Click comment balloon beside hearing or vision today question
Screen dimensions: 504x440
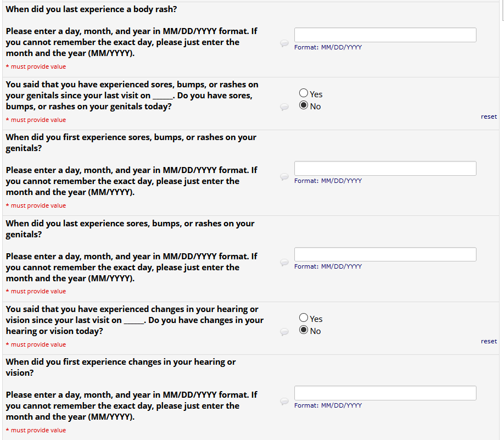284,332
